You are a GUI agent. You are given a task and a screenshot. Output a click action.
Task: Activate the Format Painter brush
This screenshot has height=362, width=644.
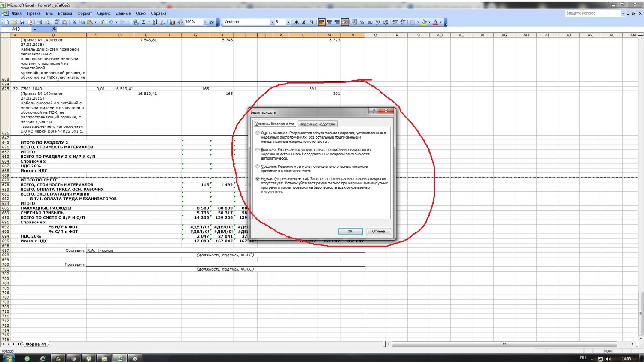click(102, 22)
